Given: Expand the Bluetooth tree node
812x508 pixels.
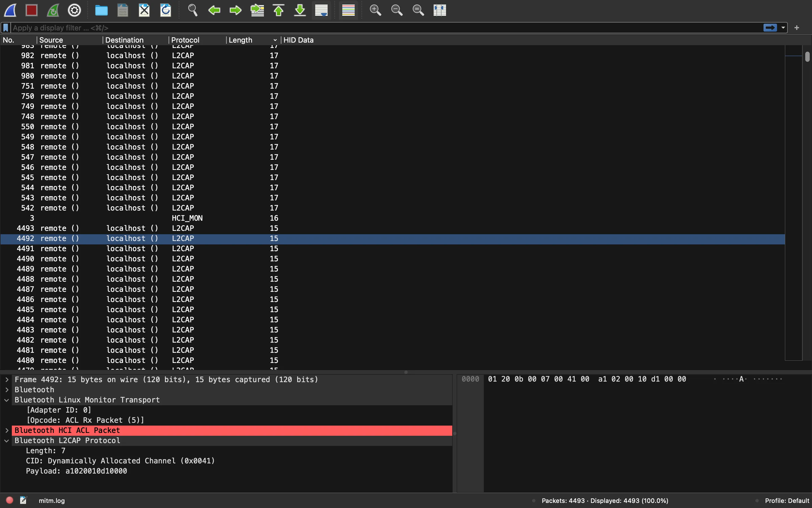Looking at the screenshot, I should click(7, 390).
